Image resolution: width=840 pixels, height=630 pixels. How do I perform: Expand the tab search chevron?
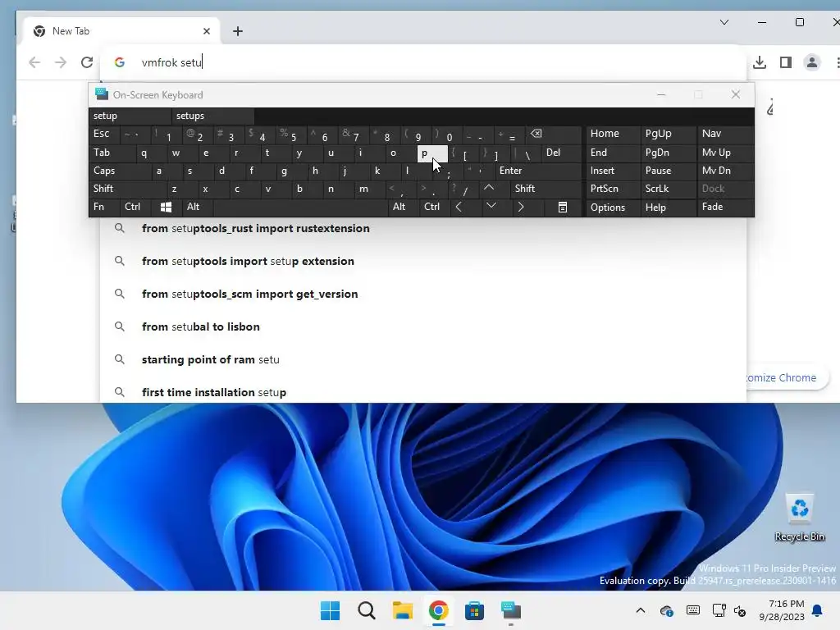tap(724, 22)
